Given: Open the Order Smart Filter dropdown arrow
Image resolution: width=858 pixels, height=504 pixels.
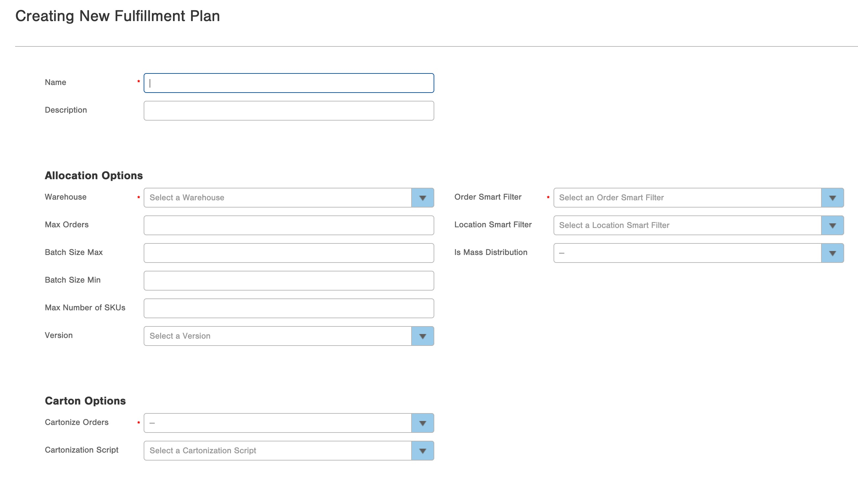Looking at the screenshot, I should (832, 198).
